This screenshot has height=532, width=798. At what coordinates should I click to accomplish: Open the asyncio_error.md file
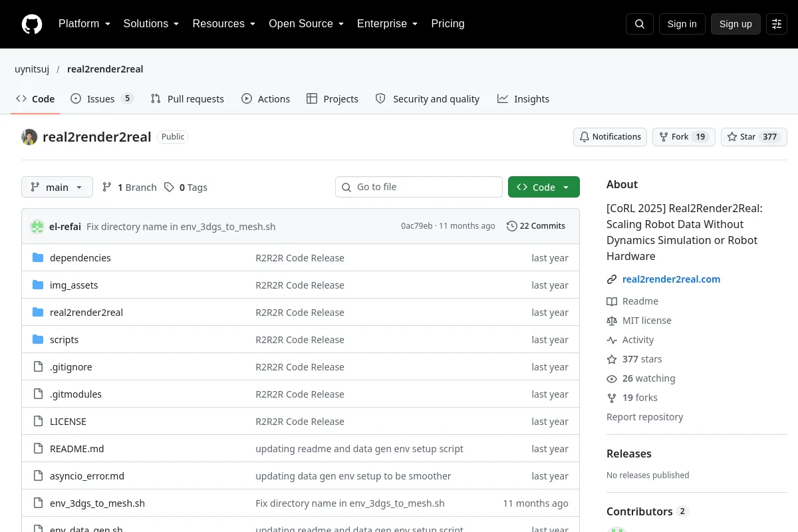(x=87, y=476)
